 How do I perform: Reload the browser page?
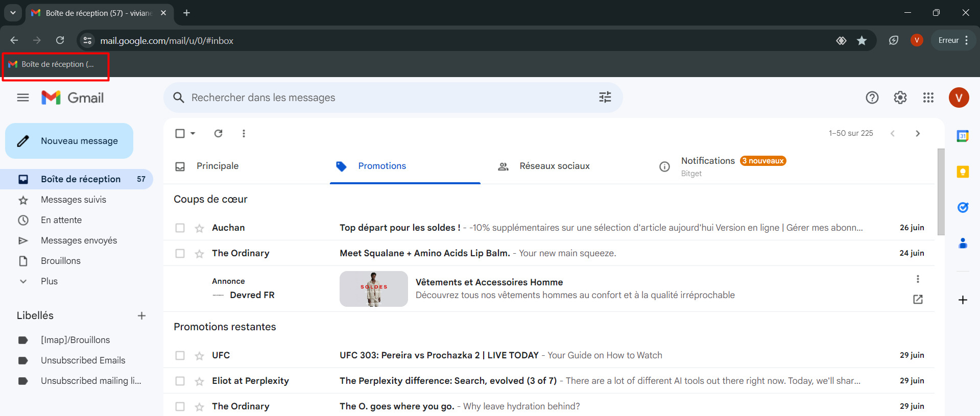pos(60,40)
